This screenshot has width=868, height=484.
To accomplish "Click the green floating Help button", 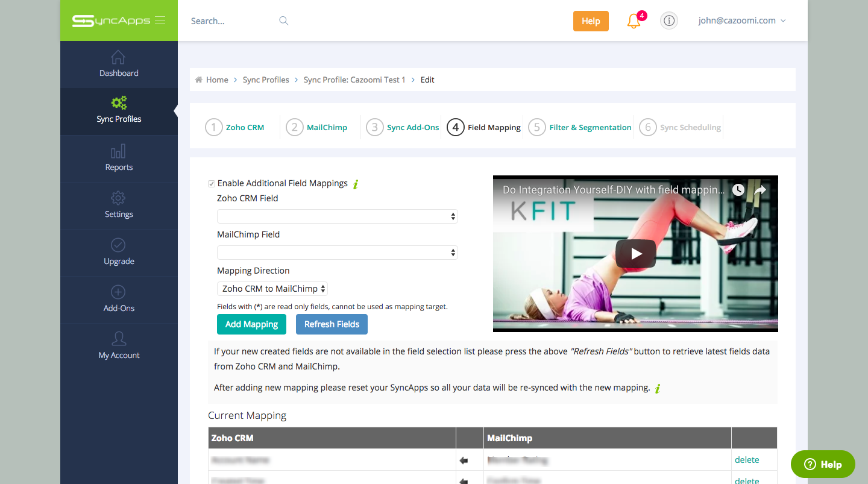I will pyautogui.click(x=823, y=464).
